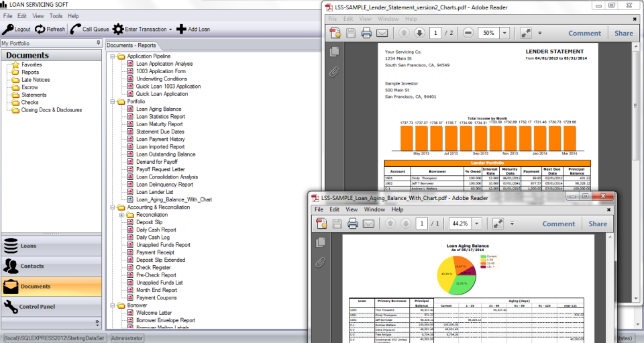Open the Loan Delinquency Report item
The width and height of the screenshot is (644, 343).
(165, 185)
